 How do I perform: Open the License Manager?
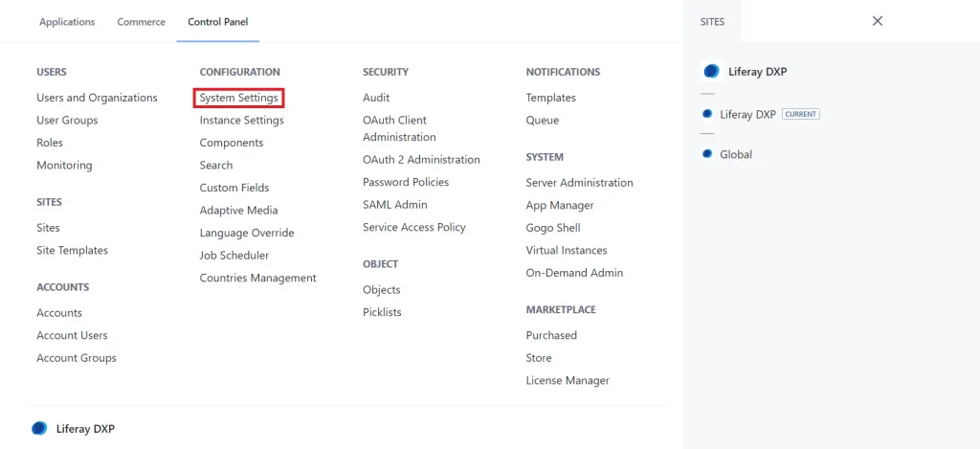tap(568, 380)
